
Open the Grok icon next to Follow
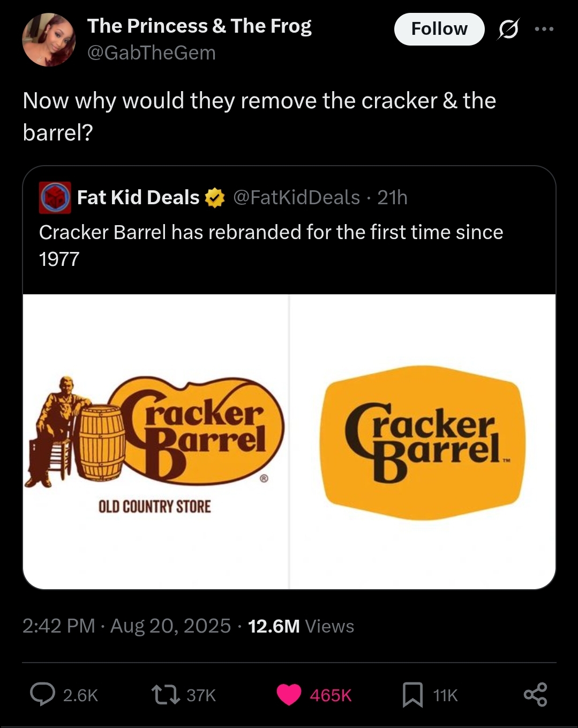pos(508,29)
